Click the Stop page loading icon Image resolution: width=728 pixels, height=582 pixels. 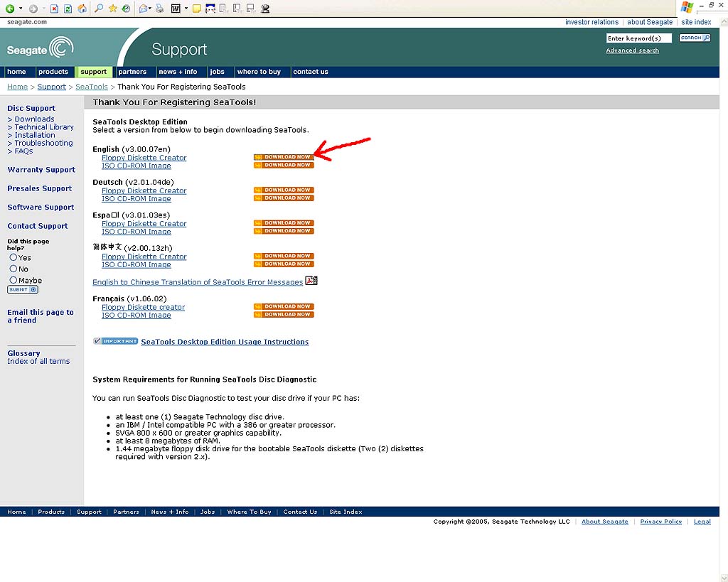[54, 9]
